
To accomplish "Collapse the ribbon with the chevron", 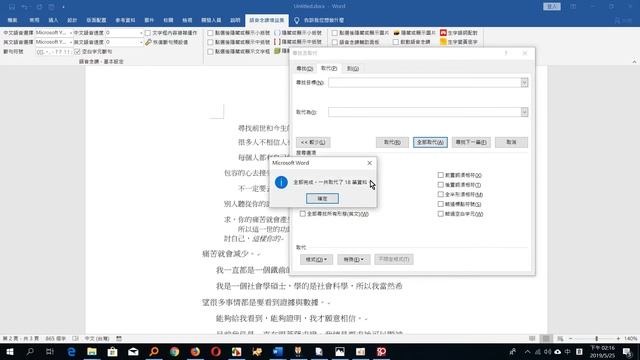I will point(634,62).
